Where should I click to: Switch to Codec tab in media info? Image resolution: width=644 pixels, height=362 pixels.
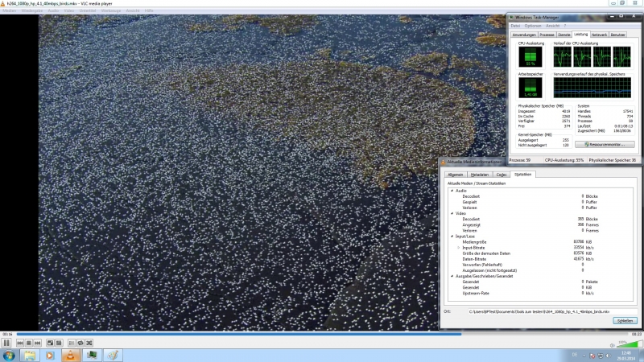coord(501,175)
